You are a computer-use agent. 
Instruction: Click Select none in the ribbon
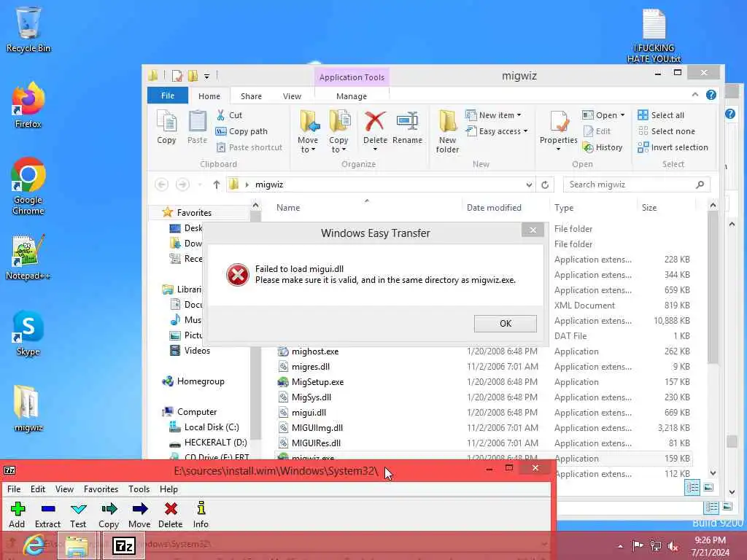coord(667,131)
